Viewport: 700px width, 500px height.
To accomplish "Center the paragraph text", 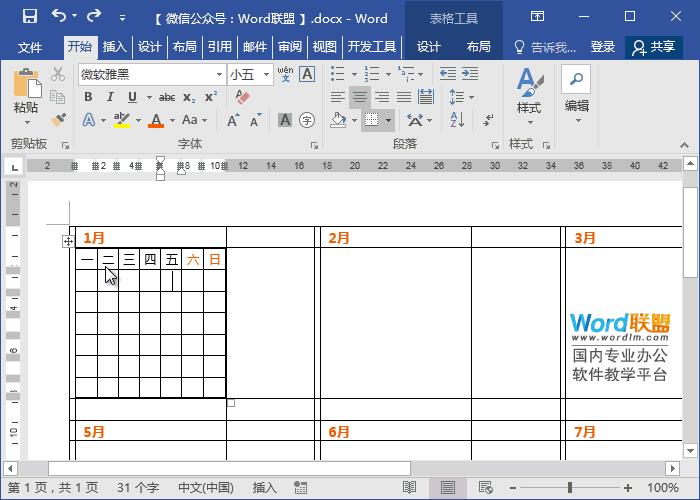I will [360, 97].
